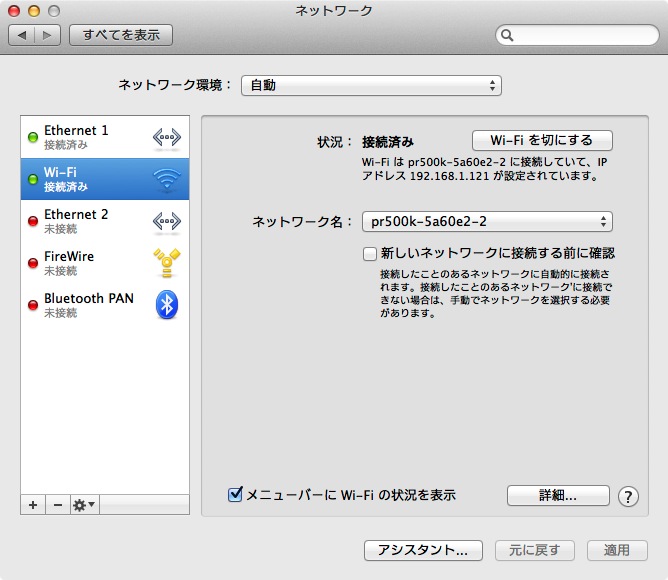This screenshot has width=668, height=580.
Task: Open the gear action menu
Action: pyautogui.click(x=84, y=505)
